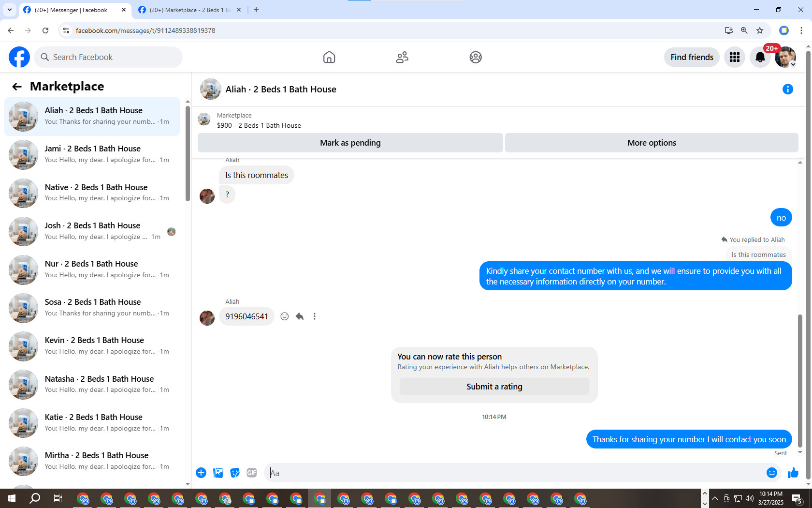This screenshot has height=508, width=812.
Task: Open the notifications bell
Action: click(760, 57)
